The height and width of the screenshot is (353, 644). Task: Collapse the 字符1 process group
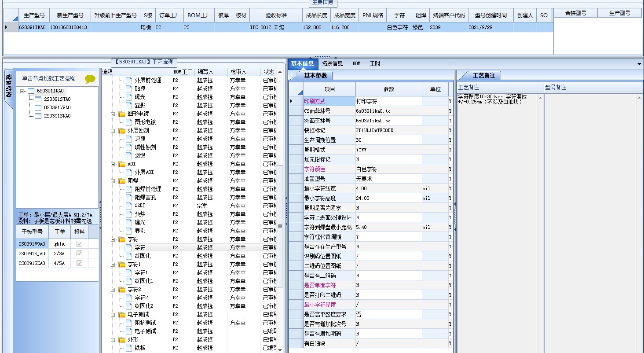point(113,264)
